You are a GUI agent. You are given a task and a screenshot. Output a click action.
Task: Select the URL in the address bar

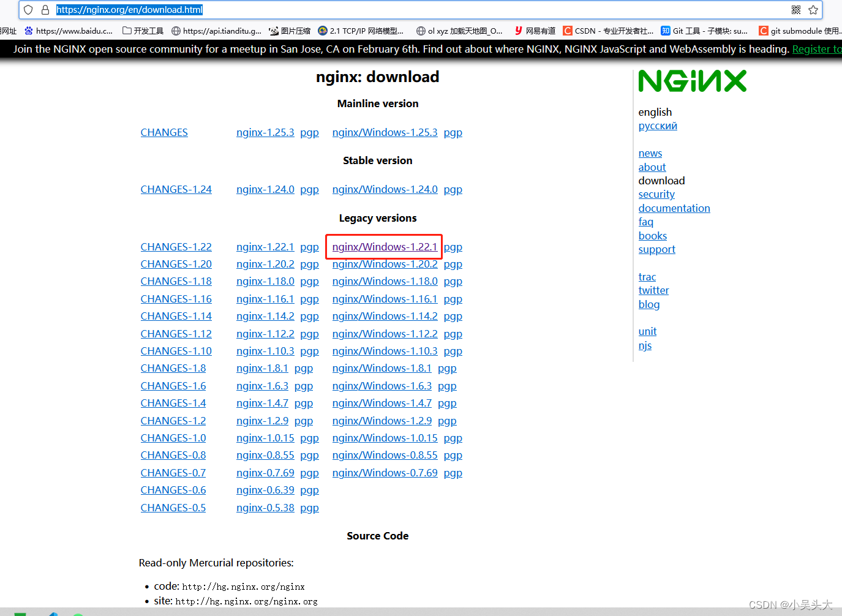click(130, 10)
